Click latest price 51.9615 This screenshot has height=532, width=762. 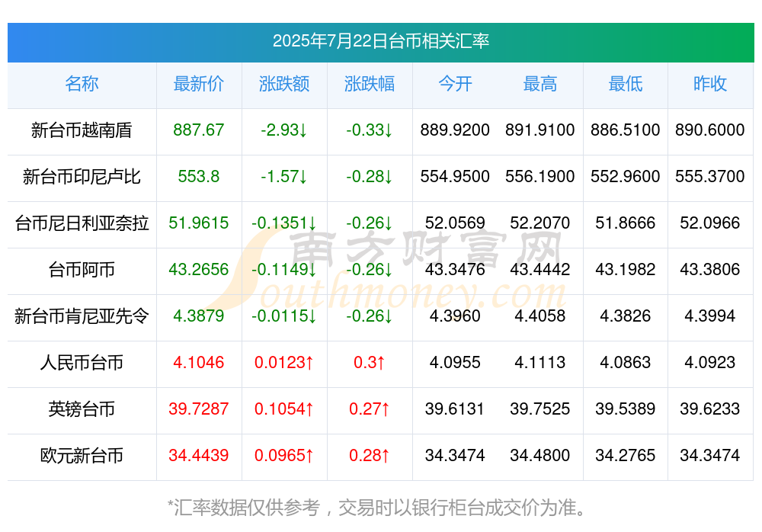(199, 223)
